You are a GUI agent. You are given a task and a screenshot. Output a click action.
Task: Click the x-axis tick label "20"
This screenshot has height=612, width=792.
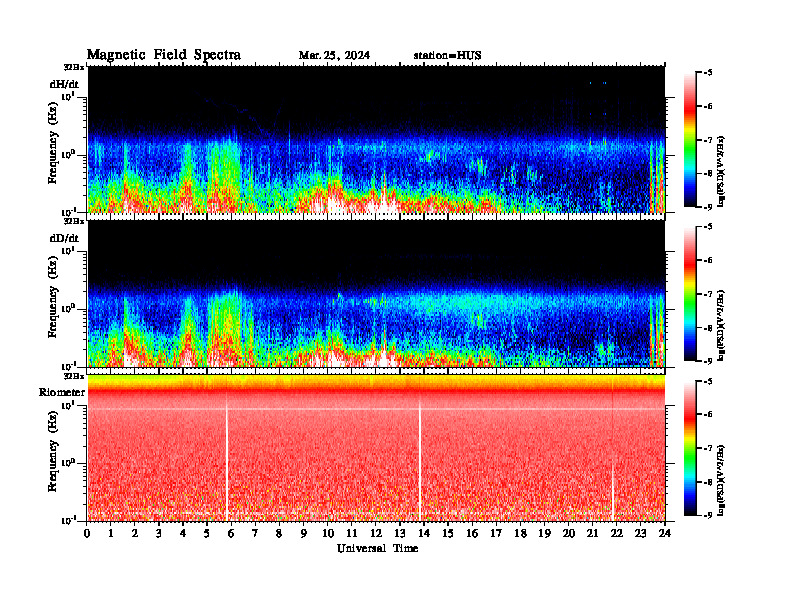[569, 533]
